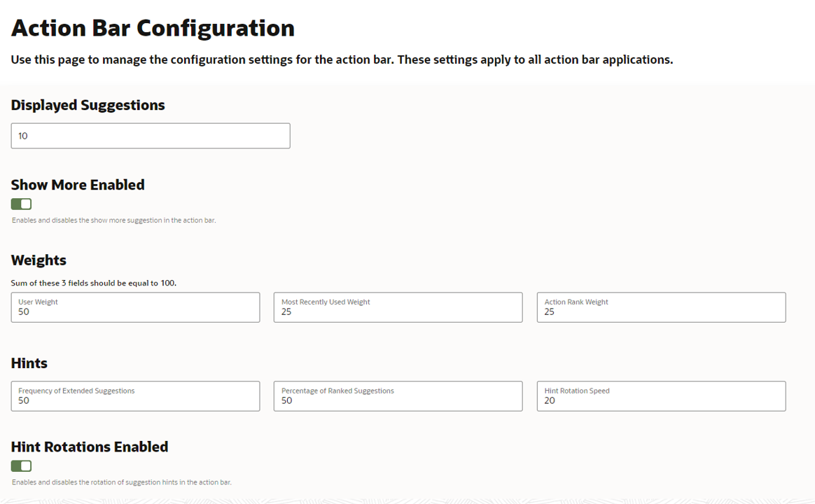The height and width of the screenshot is (504, 815).
Task: Toggle the Show More Enabled switch
Action: pyautogui.click(x=21, y=204)
